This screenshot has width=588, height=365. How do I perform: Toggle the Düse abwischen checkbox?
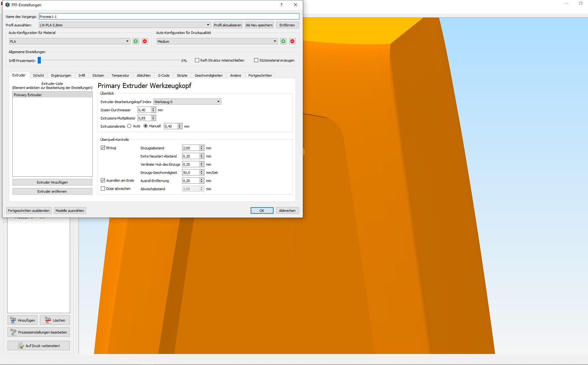click(103, 189)
